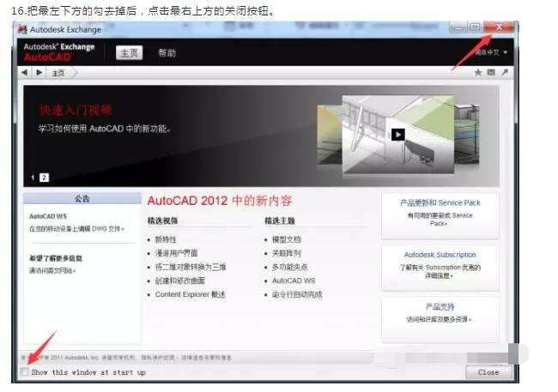Open the 漫游用户界面 link

[x=176, y=253]
